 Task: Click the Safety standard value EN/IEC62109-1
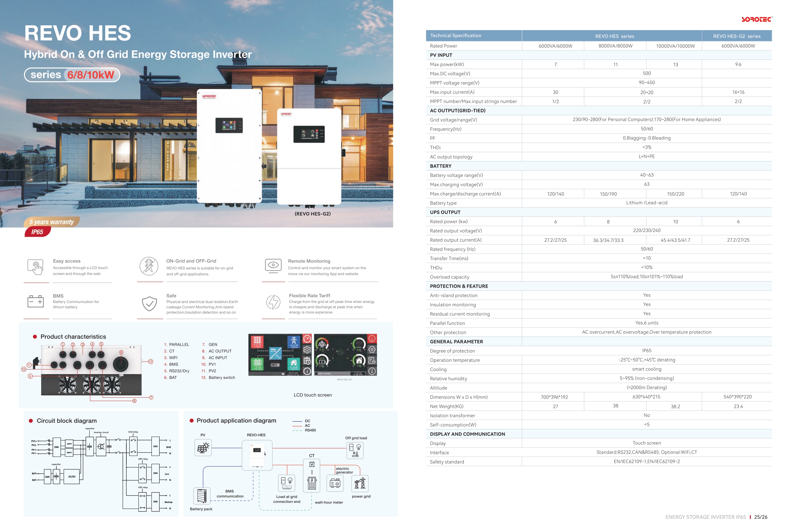647,462
